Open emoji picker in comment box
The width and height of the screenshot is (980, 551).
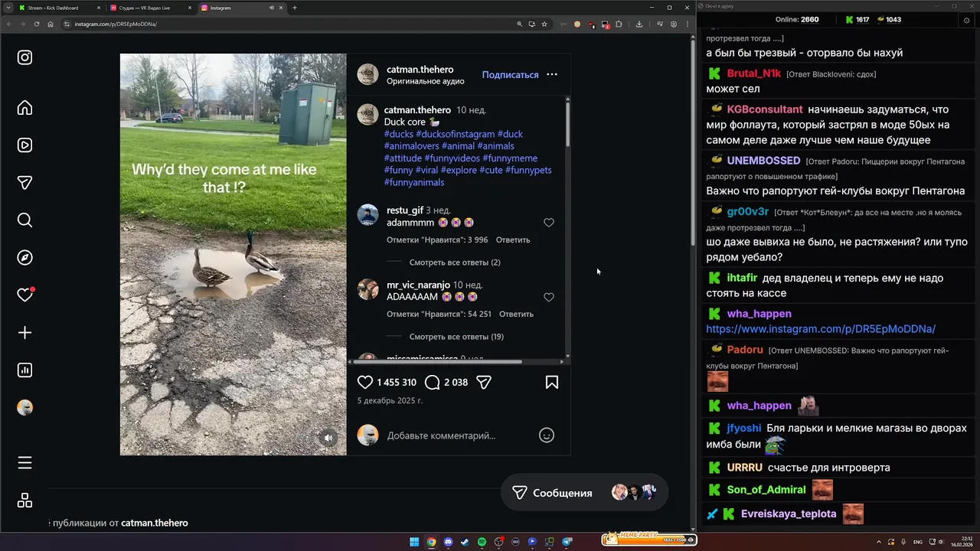pos(546,435)
